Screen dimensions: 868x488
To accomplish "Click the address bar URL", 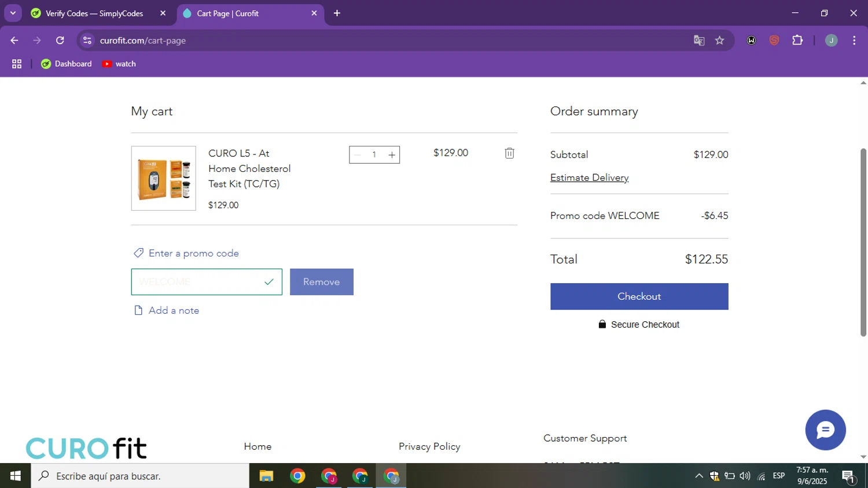I will pos(143,41).
